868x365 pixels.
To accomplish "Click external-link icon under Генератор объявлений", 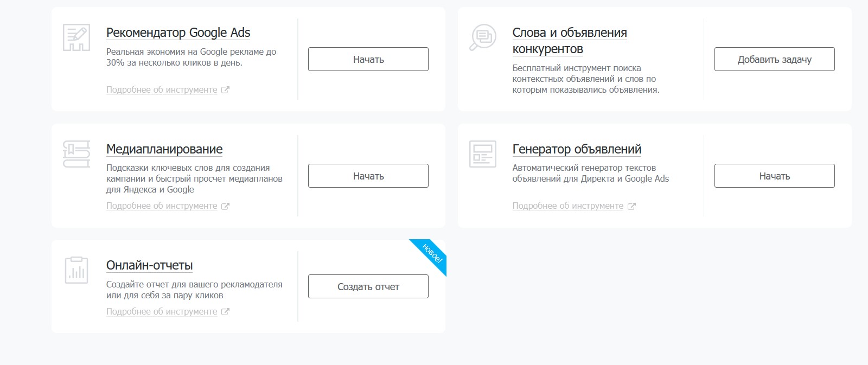I will [631, 206].
